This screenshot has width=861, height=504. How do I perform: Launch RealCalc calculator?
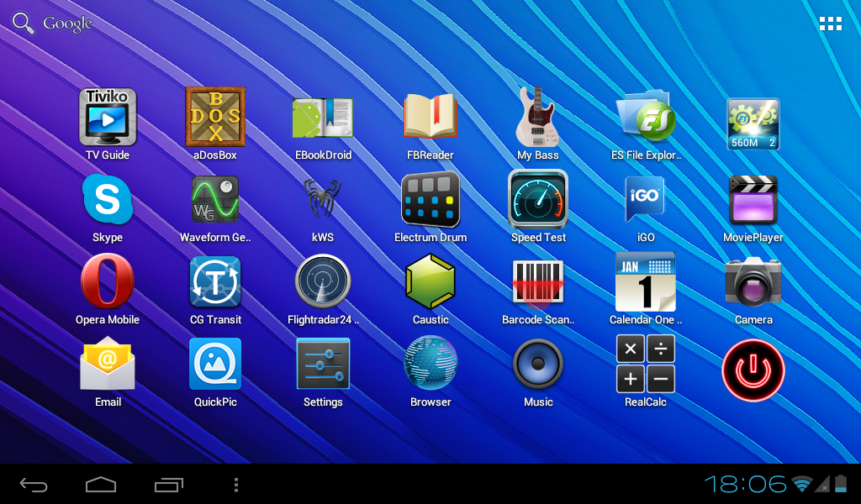pyautogui.click(x=646, y=364)
